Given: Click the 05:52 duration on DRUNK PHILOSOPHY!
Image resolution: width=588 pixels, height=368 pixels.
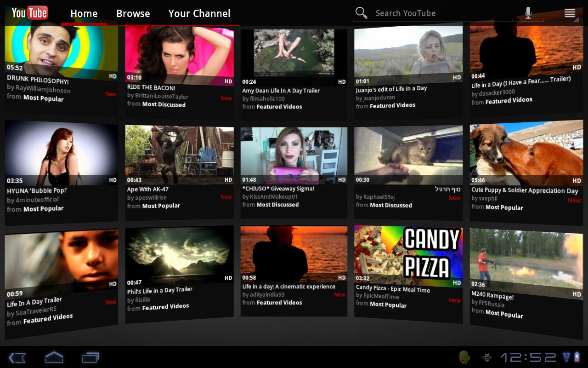Looking at the screenshot, I should [15, 68].
